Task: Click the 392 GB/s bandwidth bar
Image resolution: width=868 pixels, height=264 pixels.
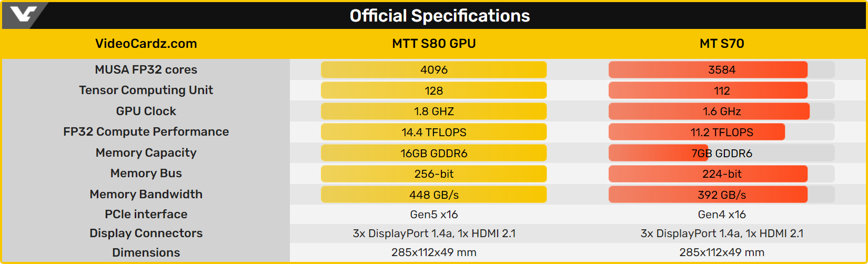Action: click(x=708, y=195)
